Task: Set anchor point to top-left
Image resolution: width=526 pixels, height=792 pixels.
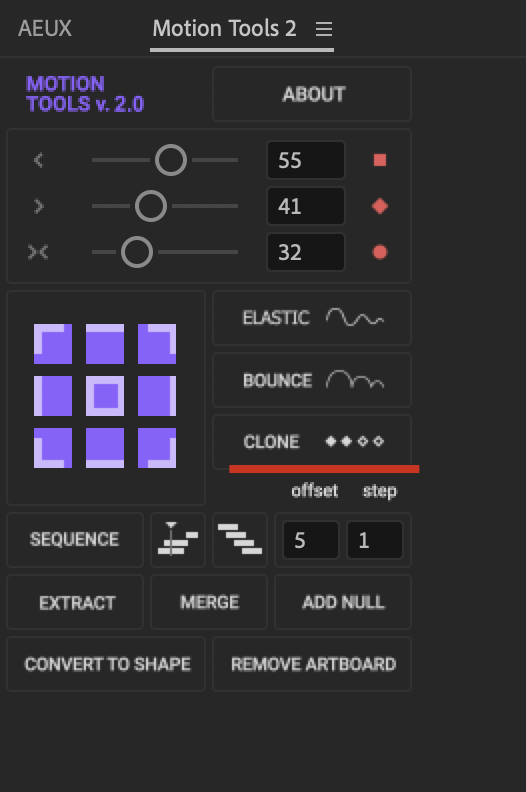Action: click(53, 344)
